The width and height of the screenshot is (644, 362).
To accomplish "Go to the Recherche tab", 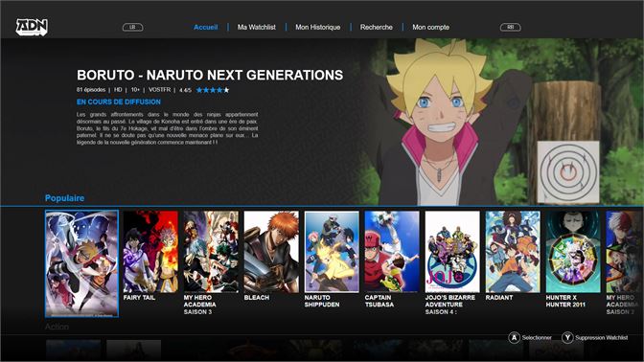I will pos(377,27).
